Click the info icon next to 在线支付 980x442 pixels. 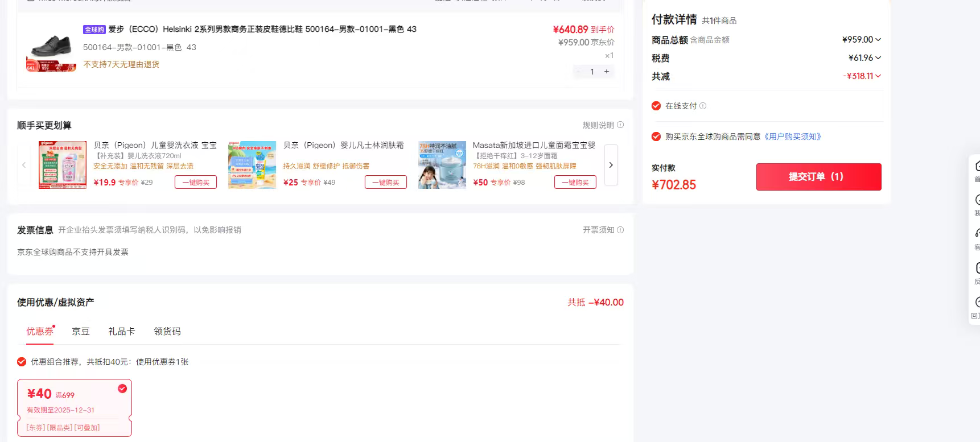703,106
